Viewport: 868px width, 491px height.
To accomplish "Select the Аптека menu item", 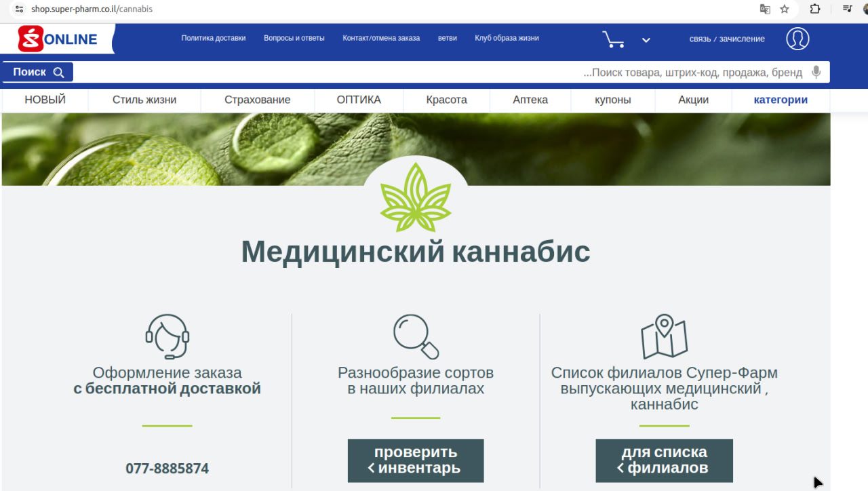I will pos(530,100).
